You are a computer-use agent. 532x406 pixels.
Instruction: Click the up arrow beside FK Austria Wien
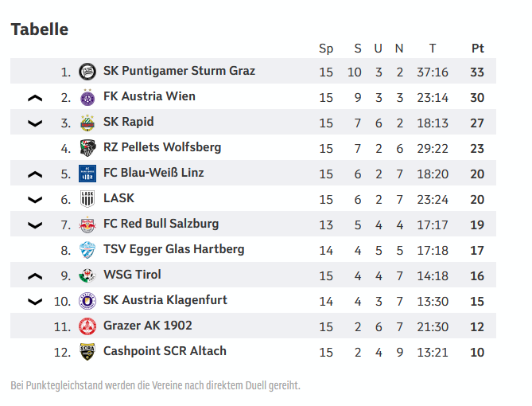tap(35, 98)
